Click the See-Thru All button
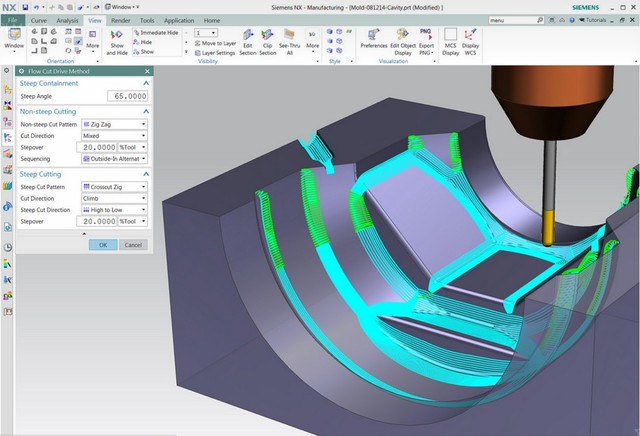 point(289,42)
